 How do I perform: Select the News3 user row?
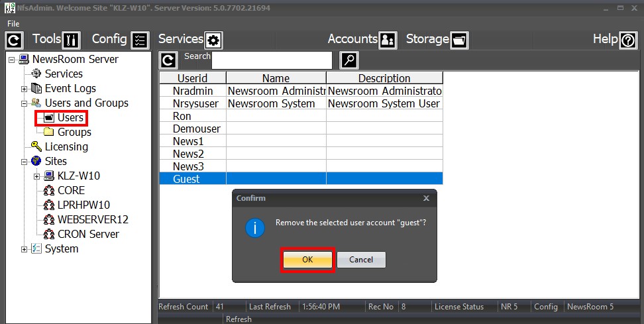pos(301,166)
